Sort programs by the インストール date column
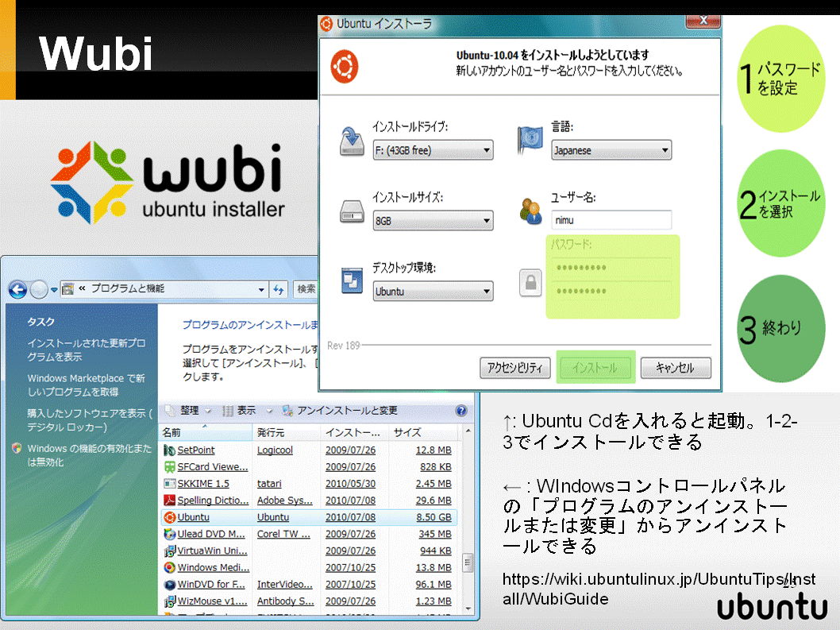840x630 pixels. point(354,432)
